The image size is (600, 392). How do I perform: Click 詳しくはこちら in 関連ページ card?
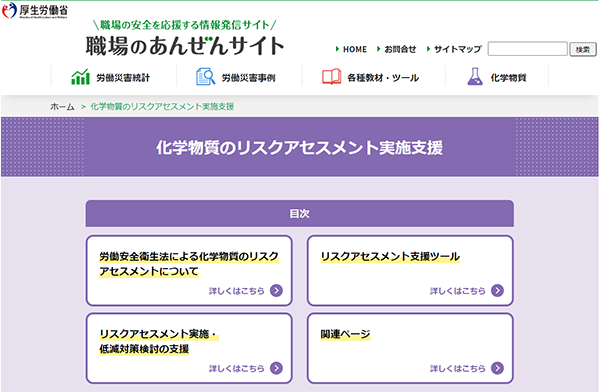(x=458, y=368)
